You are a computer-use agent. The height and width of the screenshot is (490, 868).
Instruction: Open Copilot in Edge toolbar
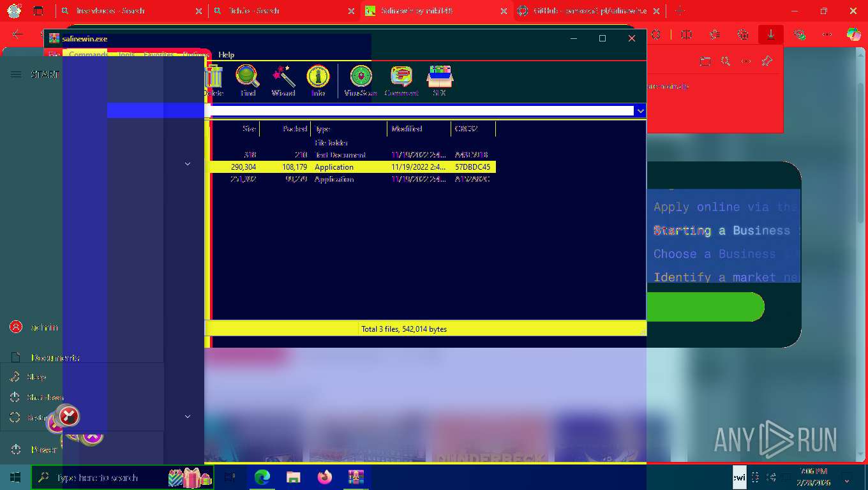(853, 34)
